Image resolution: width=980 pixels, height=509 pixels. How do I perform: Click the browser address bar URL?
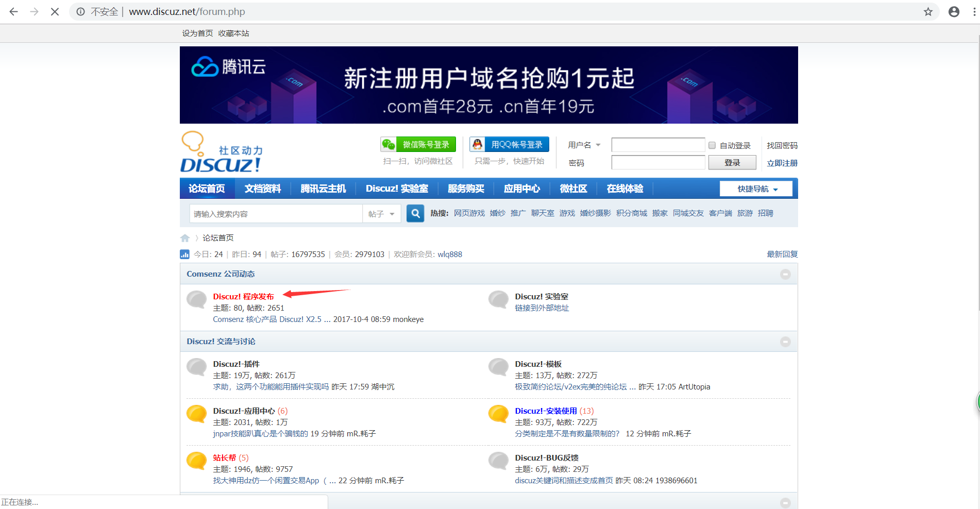click(x=187, y=11)
